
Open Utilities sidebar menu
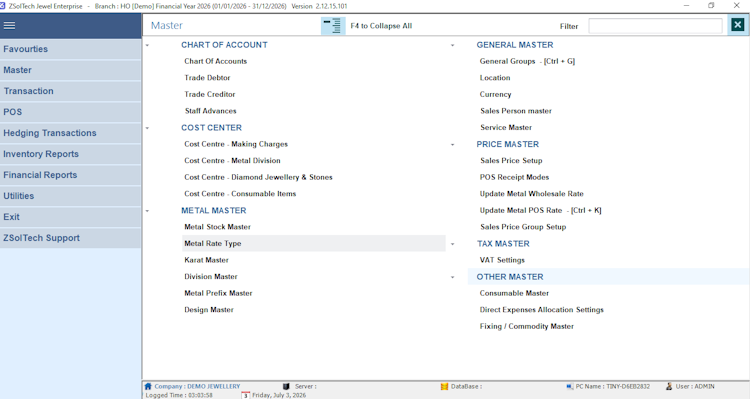(x=70, y=196)
